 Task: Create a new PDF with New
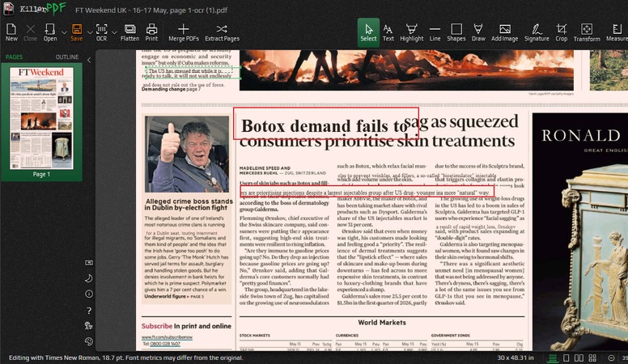11,32
